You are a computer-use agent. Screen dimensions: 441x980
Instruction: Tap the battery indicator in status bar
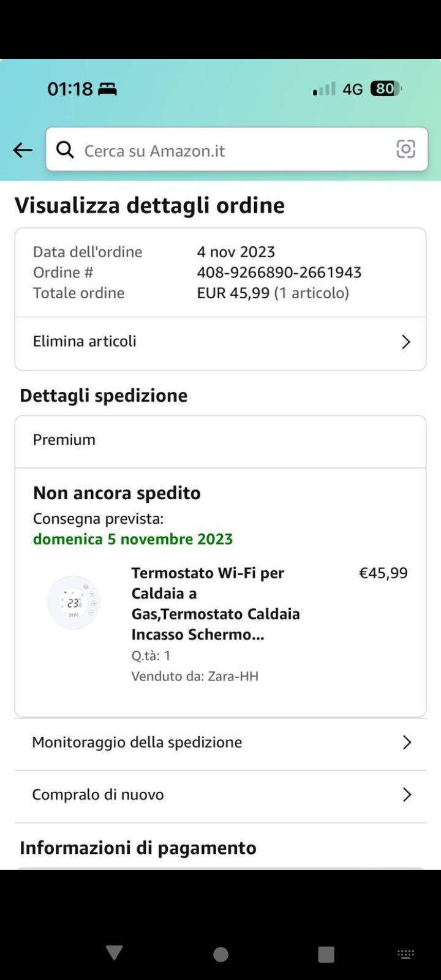(385, 89)
